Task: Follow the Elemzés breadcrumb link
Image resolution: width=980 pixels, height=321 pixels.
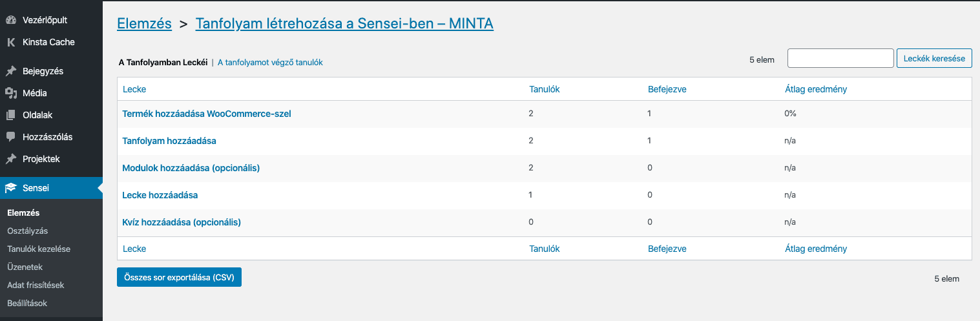Action: click(144, 24)
